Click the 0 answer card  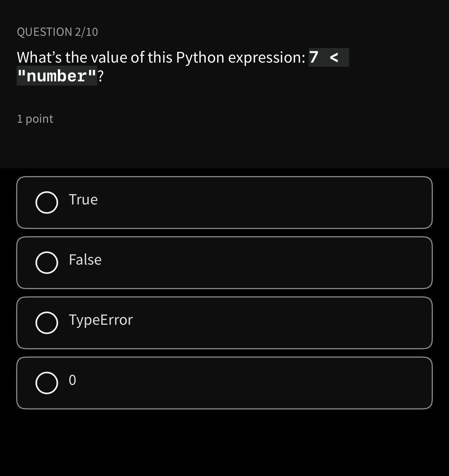coord(224,382)
